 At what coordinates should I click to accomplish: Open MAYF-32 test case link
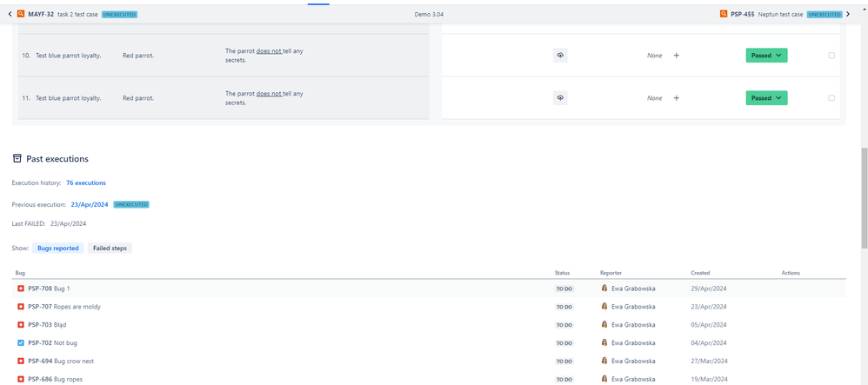pyautogui.click(x=41, y=15)
